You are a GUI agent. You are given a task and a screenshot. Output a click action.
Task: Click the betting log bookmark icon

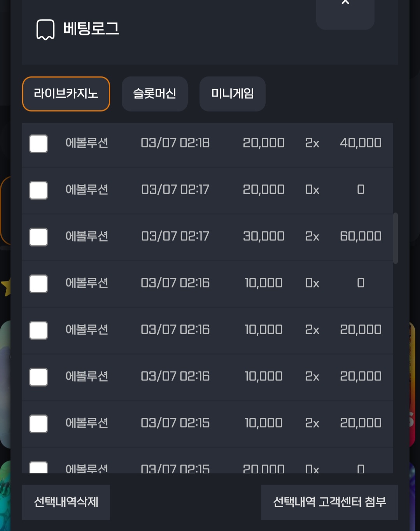[45, 30]
